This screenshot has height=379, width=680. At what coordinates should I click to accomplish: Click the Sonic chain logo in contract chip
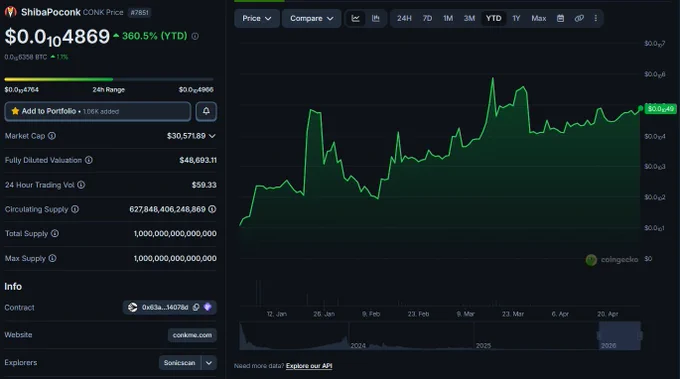tap(133, 307)
